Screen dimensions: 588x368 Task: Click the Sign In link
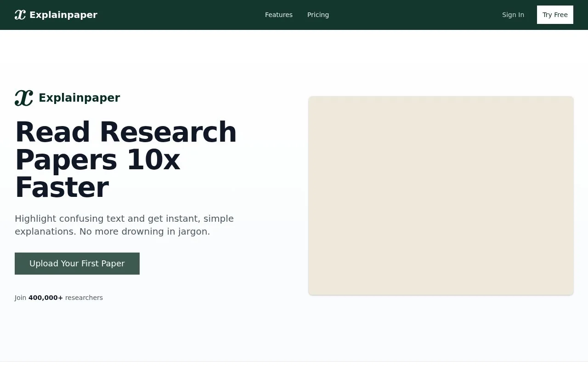[513, 15]
